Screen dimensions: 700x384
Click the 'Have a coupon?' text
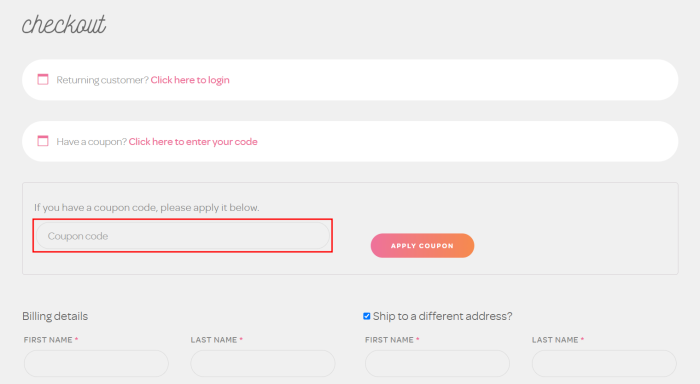click(x=92, y=142)
